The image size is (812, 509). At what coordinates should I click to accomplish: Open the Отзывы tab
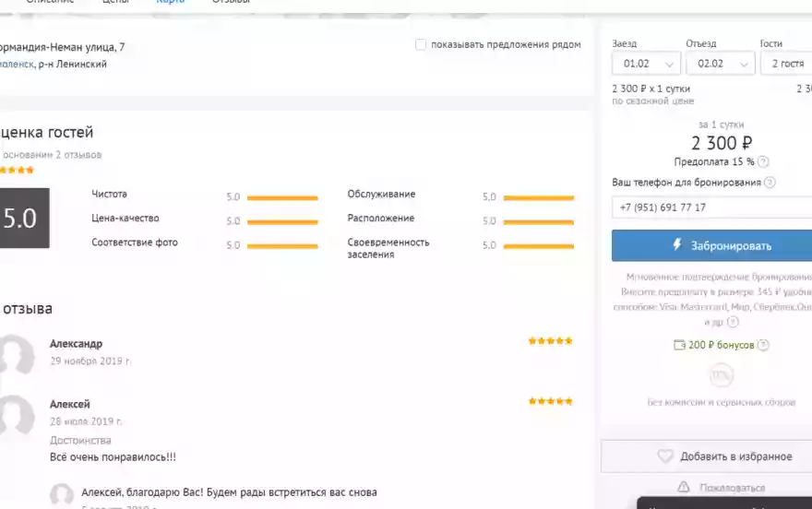(231, 2)
